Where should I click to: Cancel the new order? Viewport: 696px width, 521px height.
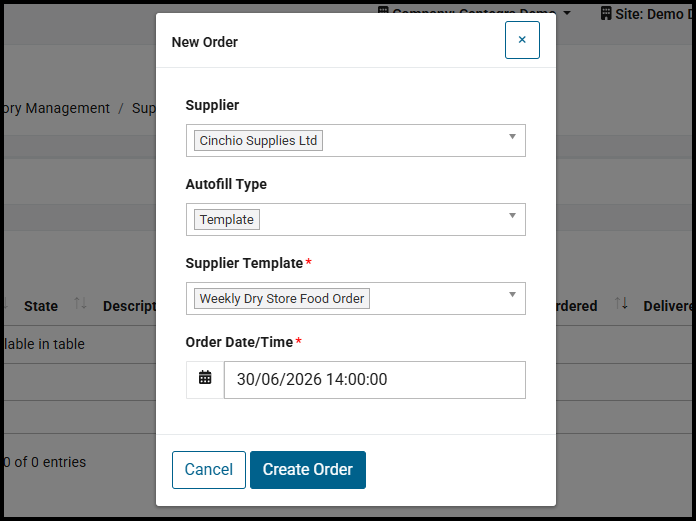pyautogui.click(x=209, y=470)
